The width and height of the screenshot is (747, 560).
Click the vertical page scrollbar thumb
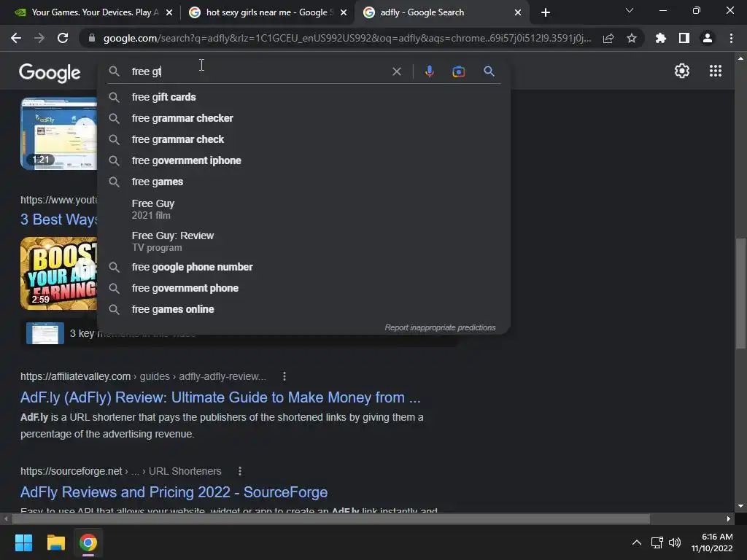[x=740, y=293]
